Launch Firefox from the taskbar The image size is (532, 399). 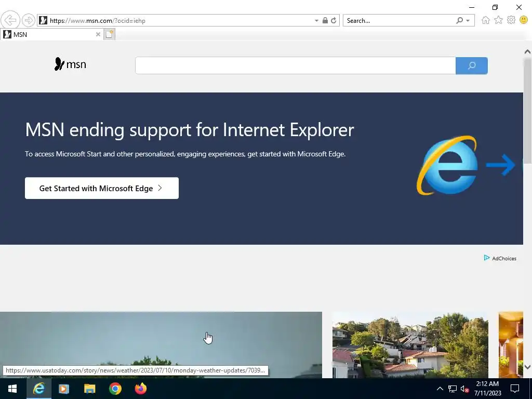click(x=141, y=389)
